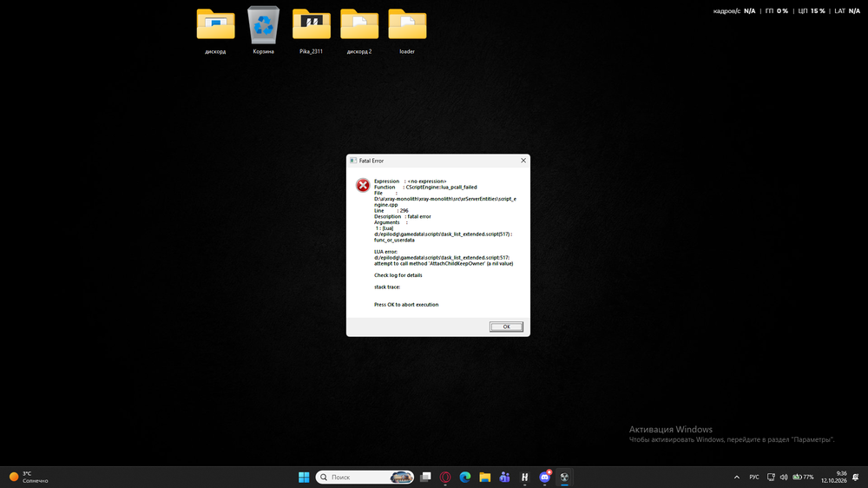Open the Windows Start menu
868x488 pixels.
pyautogui.click(x=304, y=477)
